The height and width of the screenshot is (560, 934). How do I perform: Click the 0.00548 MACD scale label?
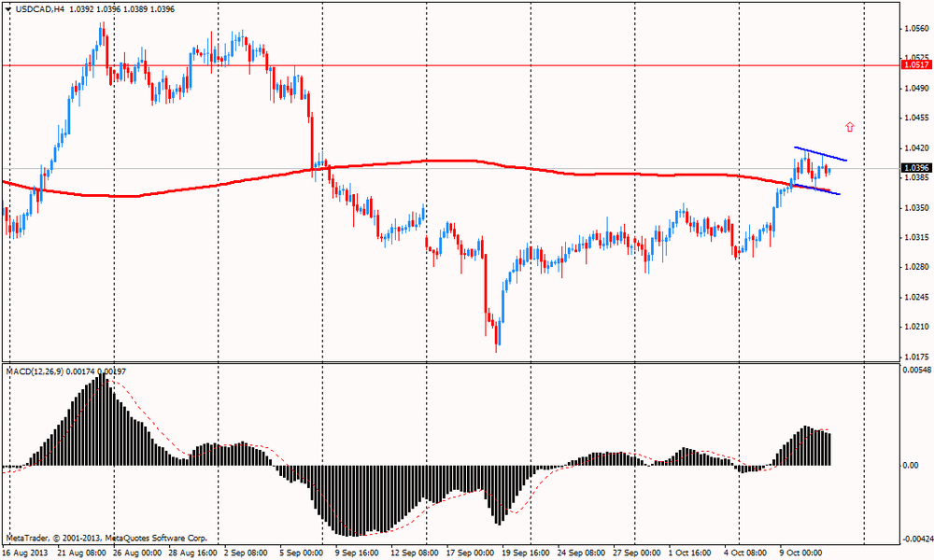point(917,371)
